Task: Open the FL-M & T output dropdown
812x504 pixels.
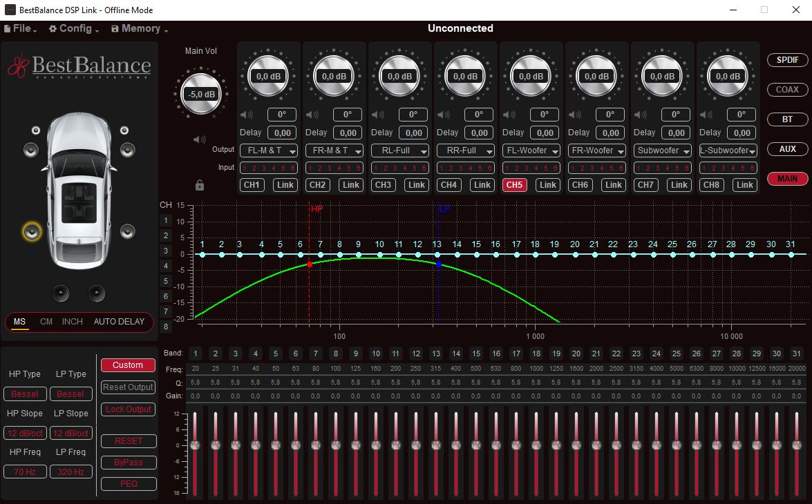Action: (x=269, y=151)
